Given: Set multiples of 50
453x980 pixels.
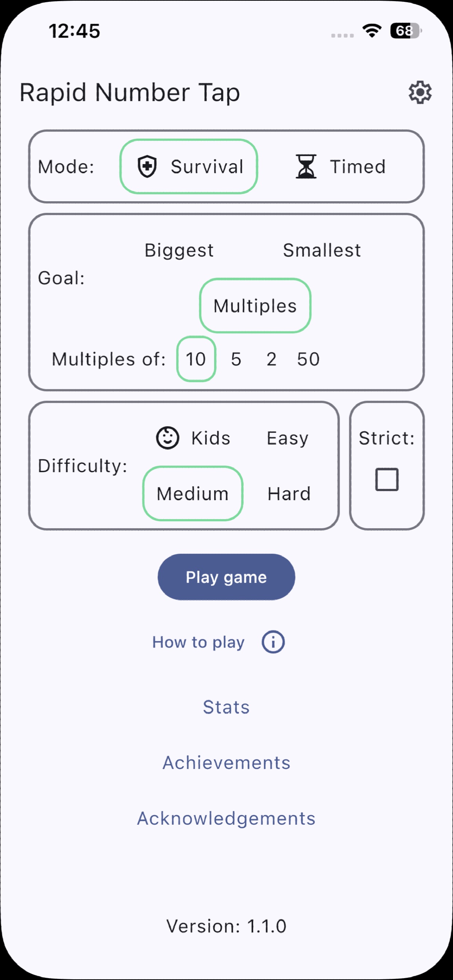Looking at the screenshot, I should point(308,359).
